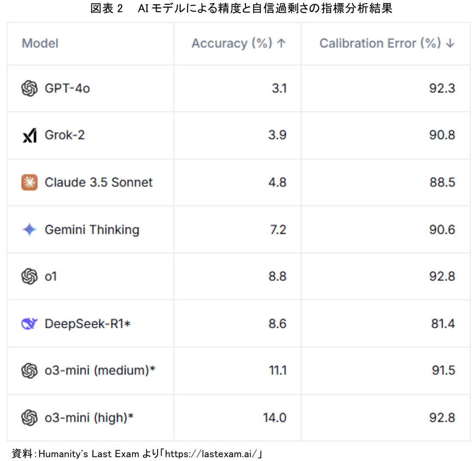Sort by the Accuracy (%) column header
Screen dimensions: 476x461
point(238,43)
